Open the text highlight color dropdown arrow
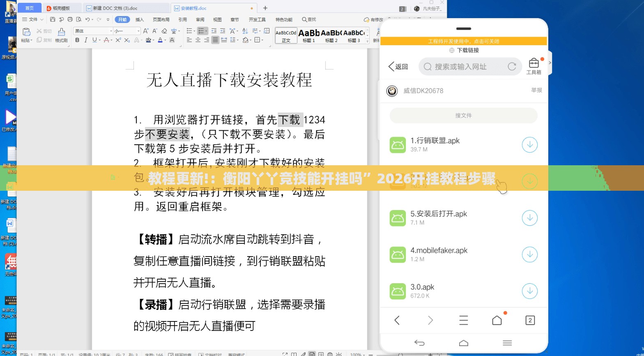Screen dimensions: 644x356 [154, 40]
